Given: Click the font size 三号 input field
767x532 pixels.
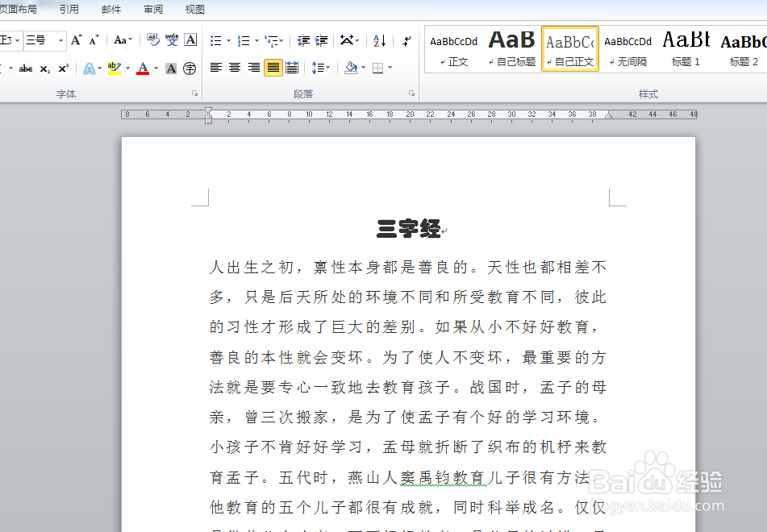Looking at the screenshot, I should click(x=40, y=40).
